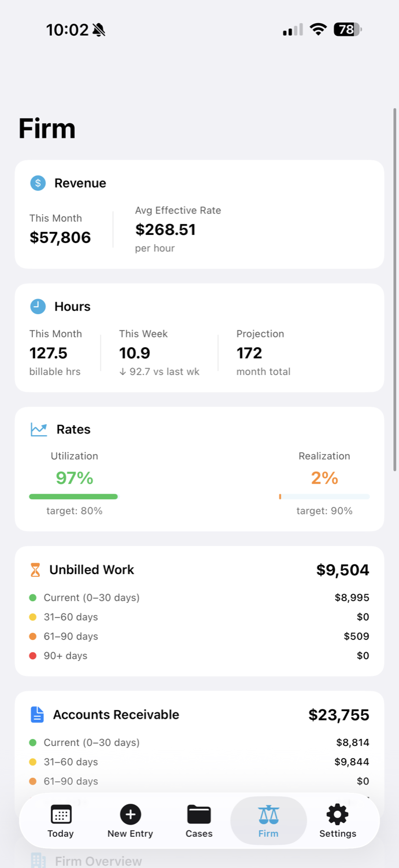Tap the target: 90% label

[324, 511]
